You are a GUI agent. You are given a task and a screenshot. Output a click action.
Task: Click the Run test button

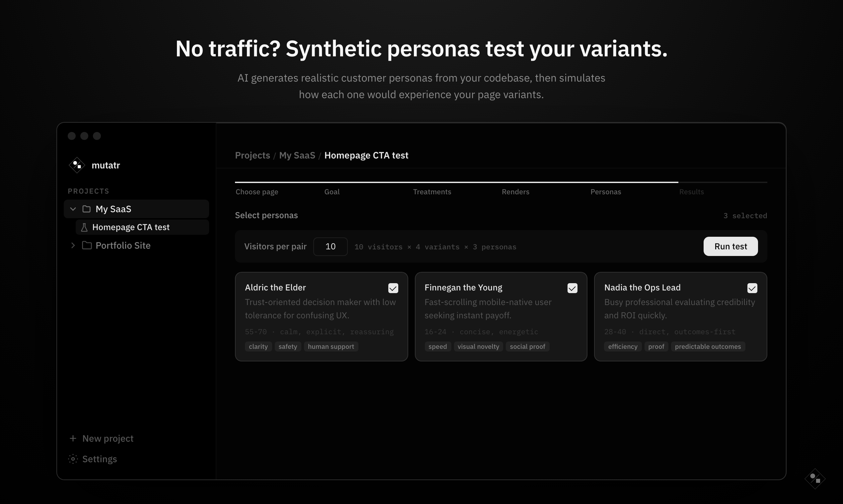click(x=730, y=246)
